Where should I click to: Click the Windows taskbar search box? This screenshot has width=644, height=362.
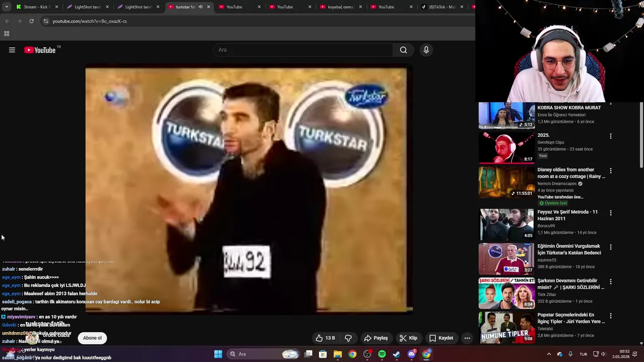click(x=264, y=354)
